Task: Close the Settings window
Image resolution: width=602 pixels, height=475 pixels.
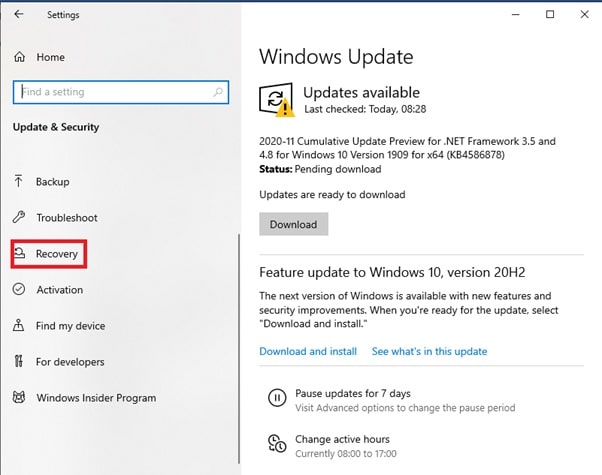Action: pyautogui.click(x=584, y=15)
